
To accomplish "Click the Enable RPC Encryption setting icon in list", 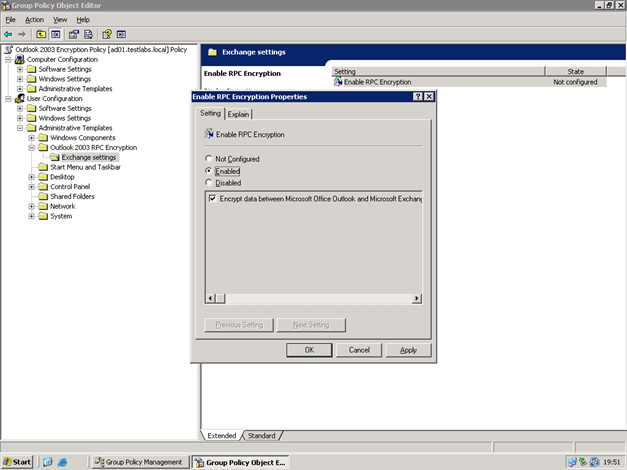I will pyautogui.click(x=338, y=82).
